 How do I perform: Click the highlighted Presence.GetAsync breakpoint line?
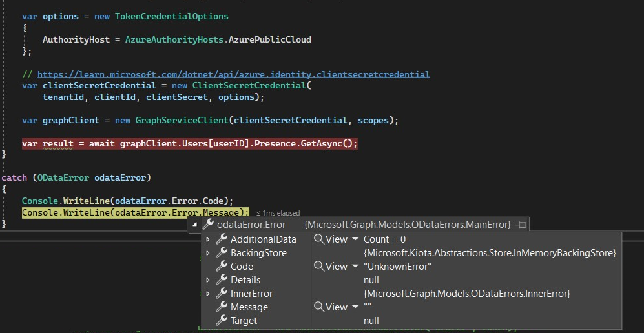point(190,144)
